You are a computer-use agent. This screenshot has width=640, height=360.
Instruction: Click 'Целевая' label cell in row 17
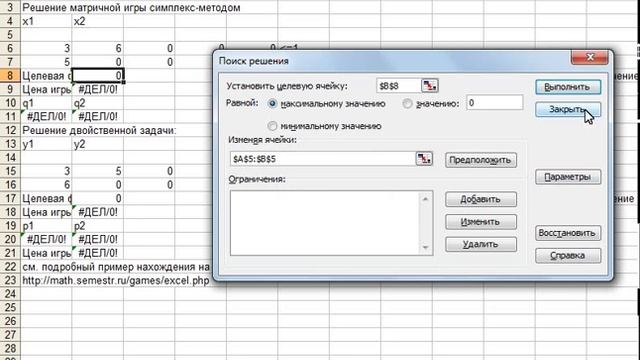click(46, 198)
